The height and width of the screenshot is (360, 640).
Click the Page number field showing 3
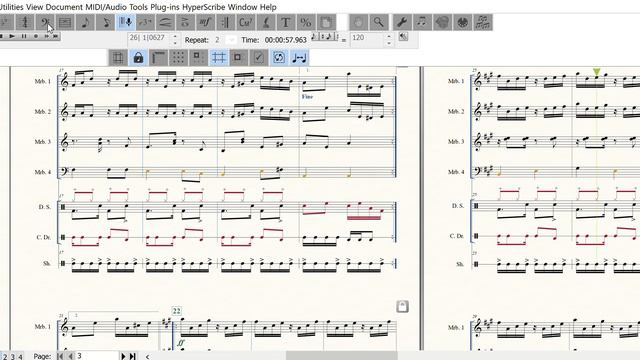point(97,356)
